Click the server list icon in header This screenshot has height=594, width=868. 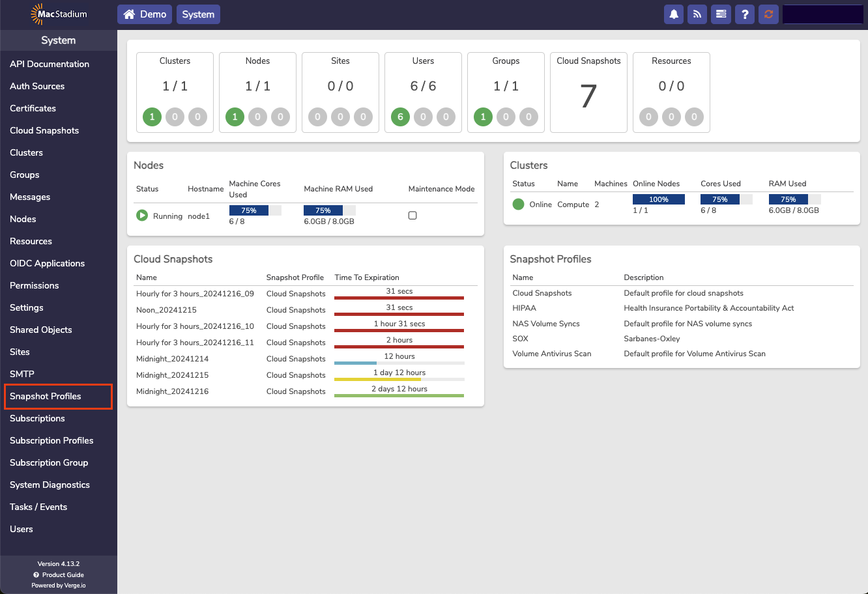point(721,14)
